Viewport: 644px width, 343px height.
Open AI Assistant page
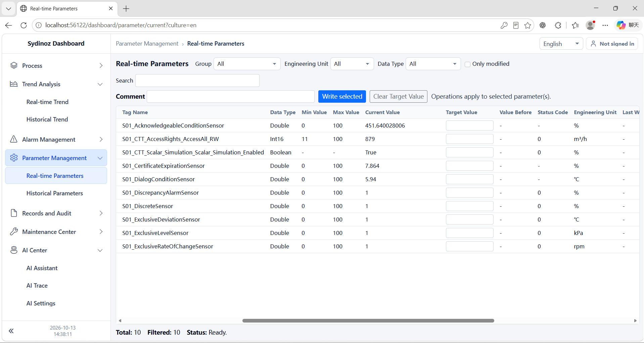click(42, 268)
